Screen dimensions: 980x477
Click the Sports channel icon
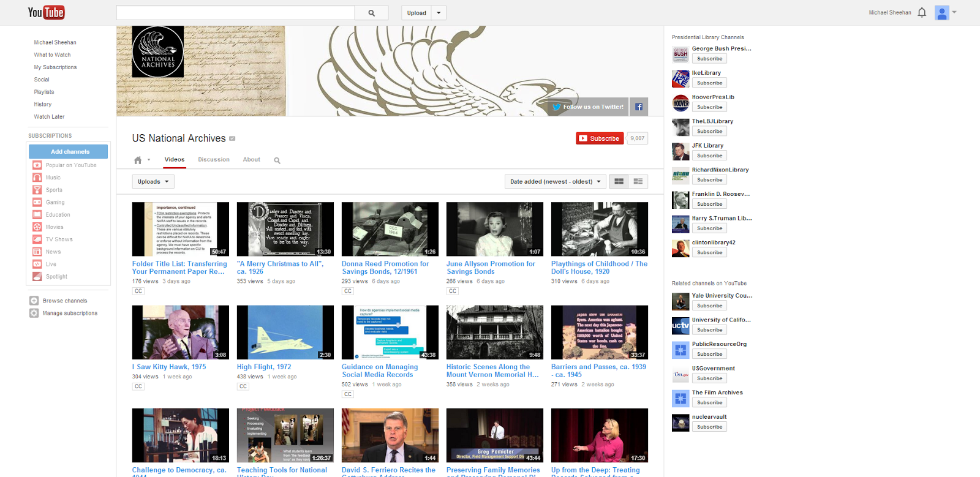click(37, 190)
